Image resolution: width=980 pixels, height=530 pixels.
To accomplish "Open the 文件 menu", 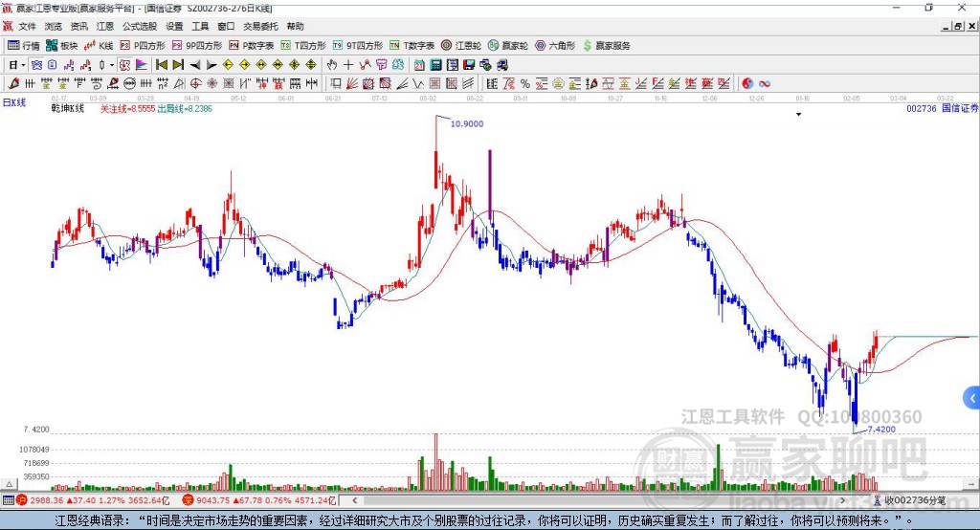I will tap(27, 26).
